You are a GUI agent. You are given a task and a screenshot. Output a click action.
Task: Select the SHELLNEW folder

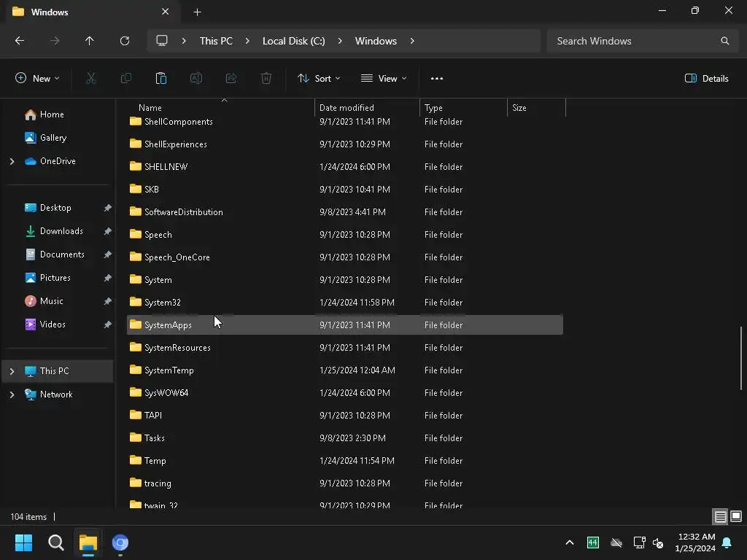coord(344,167)
